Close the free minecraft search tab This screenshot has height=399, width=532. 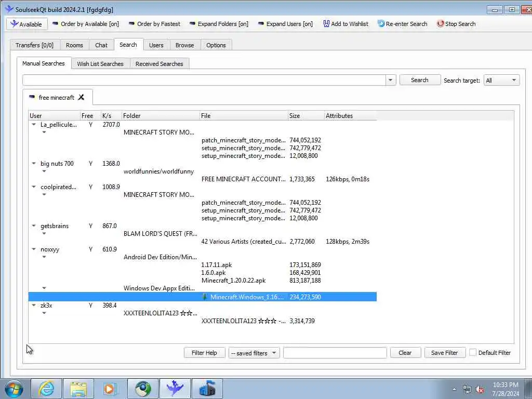(x=81, y=97)
